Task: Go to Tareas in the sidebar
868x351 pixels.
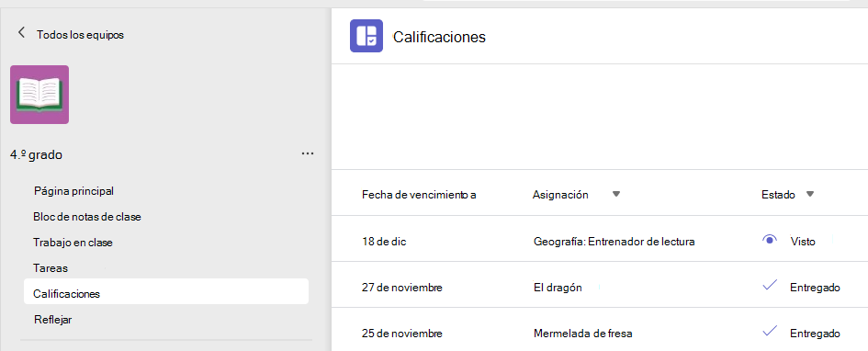Action: [51, 268]
